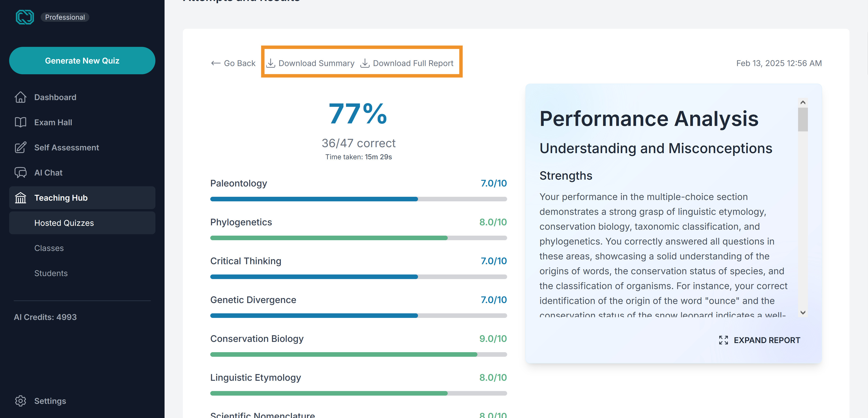This screenshot has width=868, height=418.
Task: Click the Phylogenetics topic label
Action: (x=241, y=222)
